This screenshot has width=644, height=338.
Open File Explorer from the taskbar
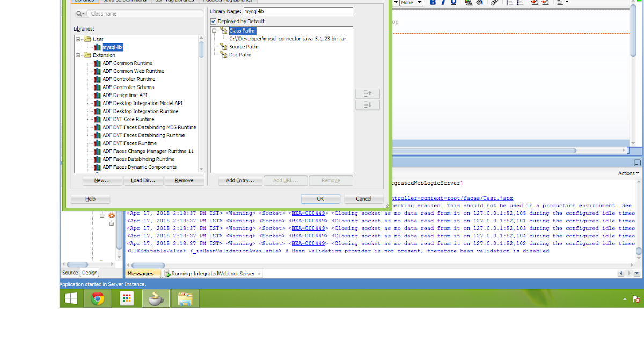coord(185,299)
